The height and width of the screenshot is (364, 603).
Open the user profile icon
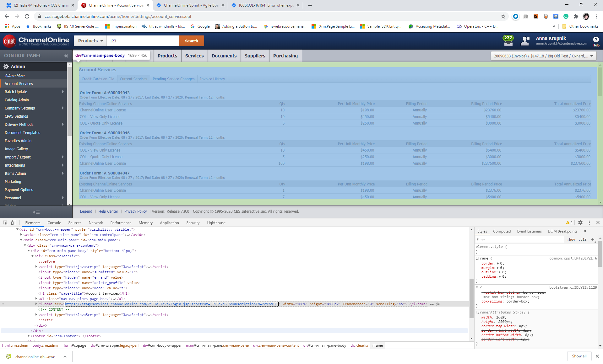pos(525,41)
